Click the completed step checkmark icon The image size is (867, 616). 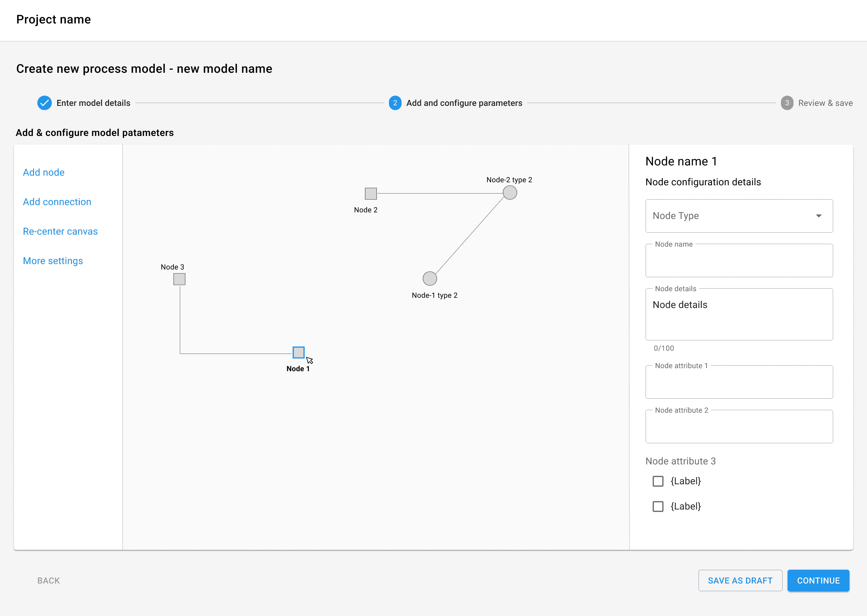(x=45, y=103)
